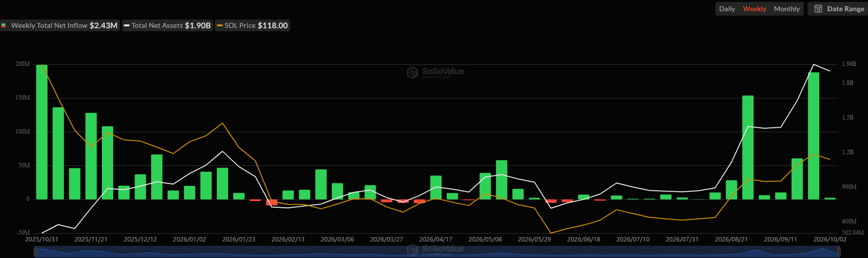Click the x-axis label 2026/01/23
868x258 pixels.
[x=239, y=239]
